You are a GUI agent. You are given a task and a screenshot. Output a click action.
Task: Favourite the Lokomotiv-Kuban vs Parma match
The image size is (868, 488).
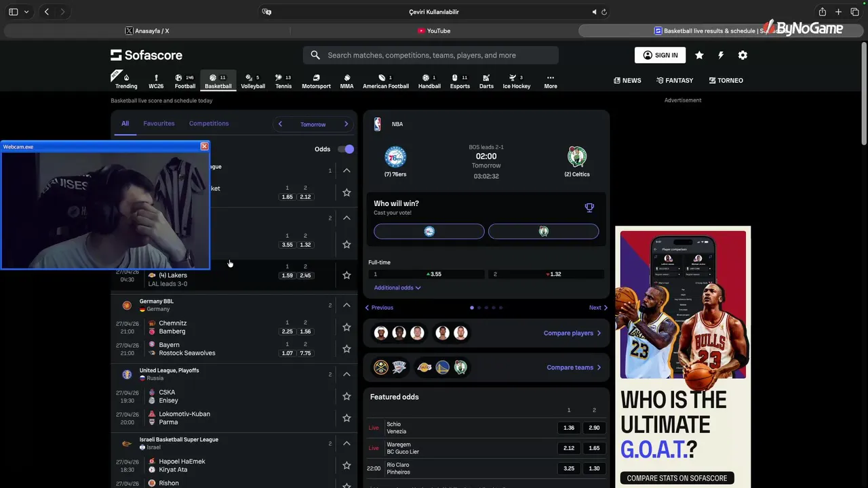pos(347,418)
